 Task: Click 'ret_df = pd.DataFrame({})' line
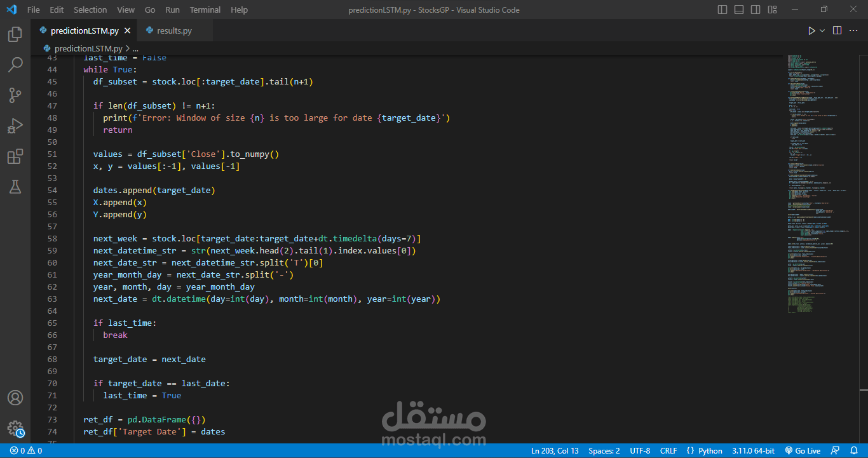click(144, 419)
